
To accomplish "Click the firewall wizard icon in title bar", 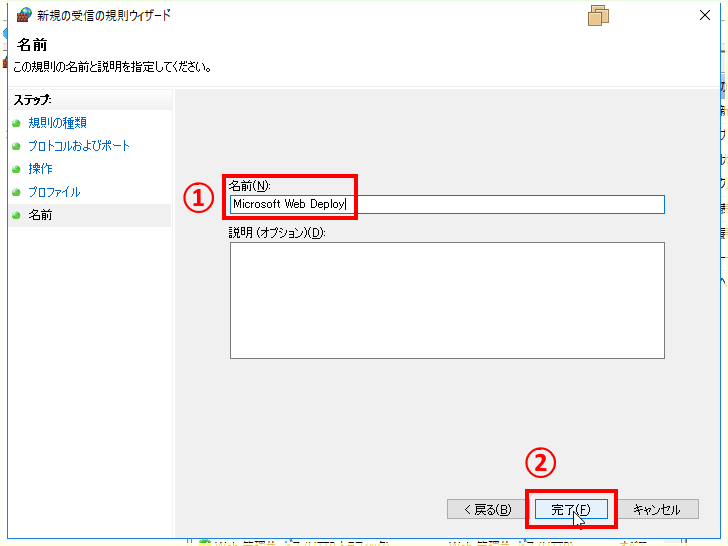I will coord(24,15).
